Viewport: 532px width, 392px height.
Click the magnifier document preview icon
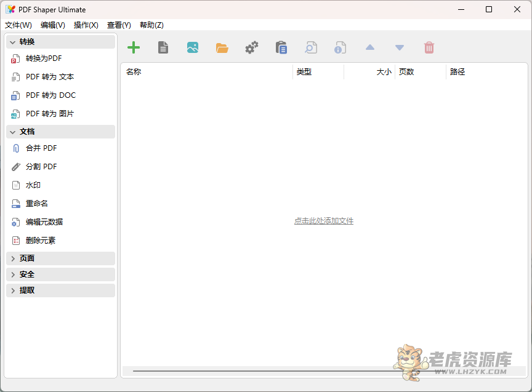click(311, 47)
